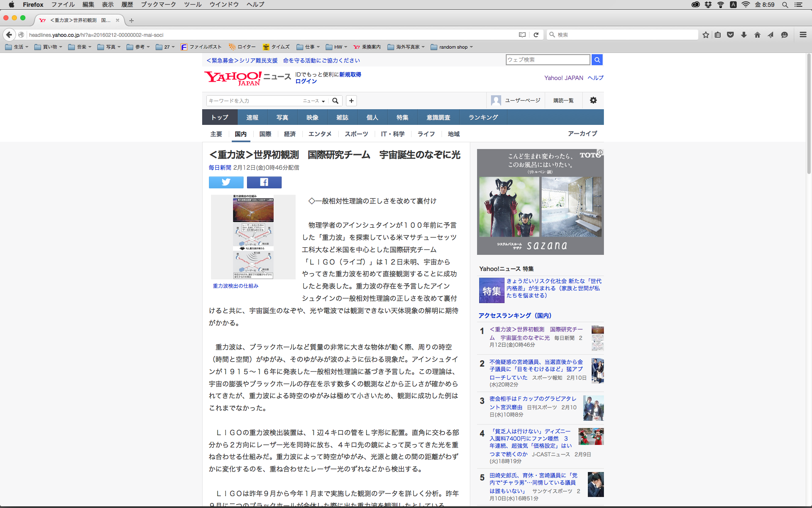Click the Firefox home icon
The height and width of the screenshot is (508, 812).
click(757, 35)
